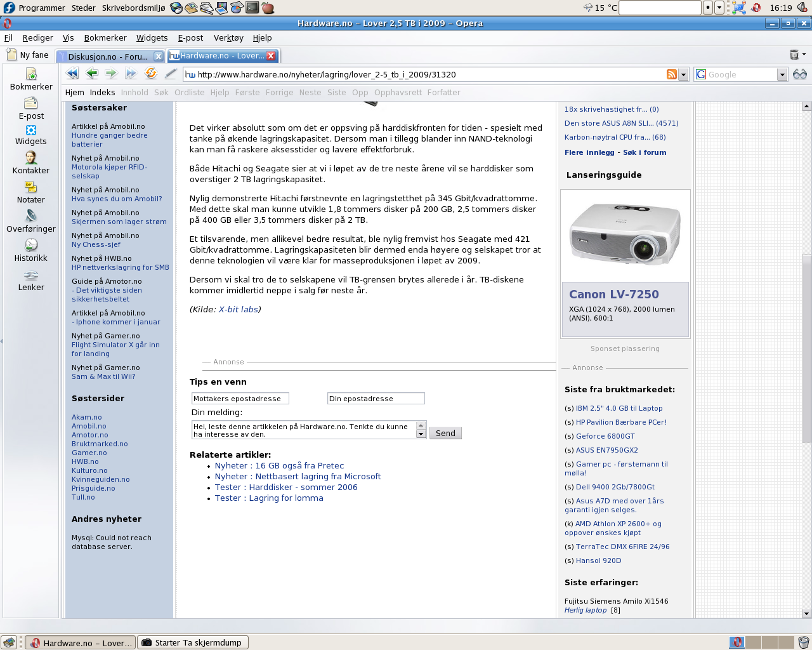812x650 pixels.
Task: Launch the web browser globe icon in top panel
Action: (x=176, y=8)
